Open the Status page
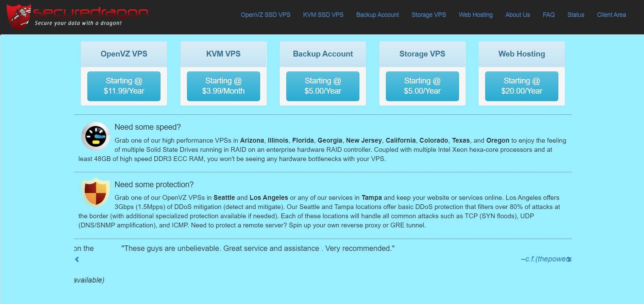Image resolution: width=644 pixels, height=304 pixels. pyautogui.click(x=576, y=15)
